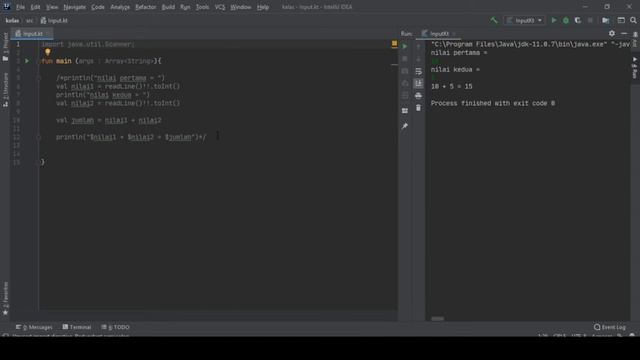
Task: Open the Help menu
Action: click(x=263, y=7)
